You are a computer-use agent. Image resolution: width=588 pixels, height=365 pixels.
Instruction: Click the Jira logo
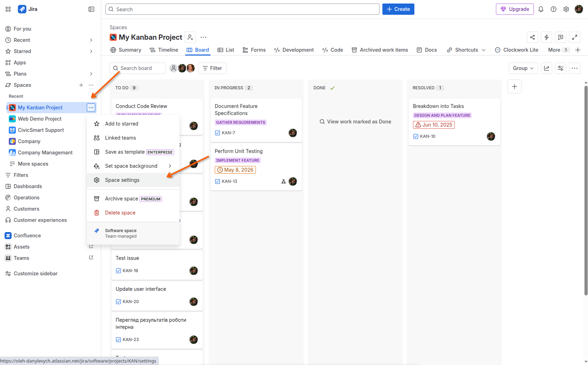point(28,9)
